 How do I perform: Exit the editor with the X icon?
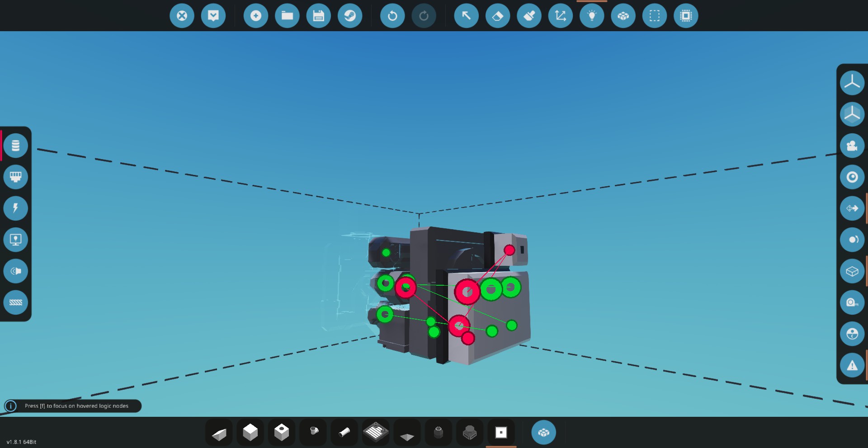pos(182,16)
